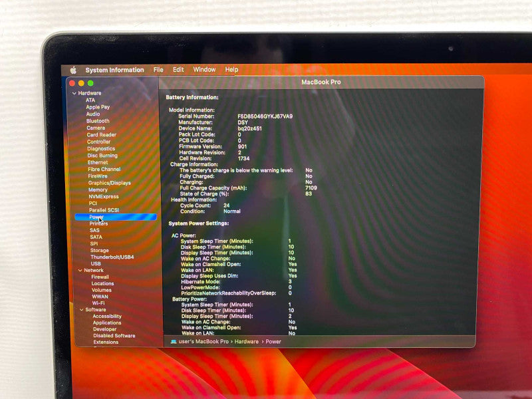This screenshot has width=532, height=399.
Task: Collapse the Hardware section chevron
Action: [74, 93]
